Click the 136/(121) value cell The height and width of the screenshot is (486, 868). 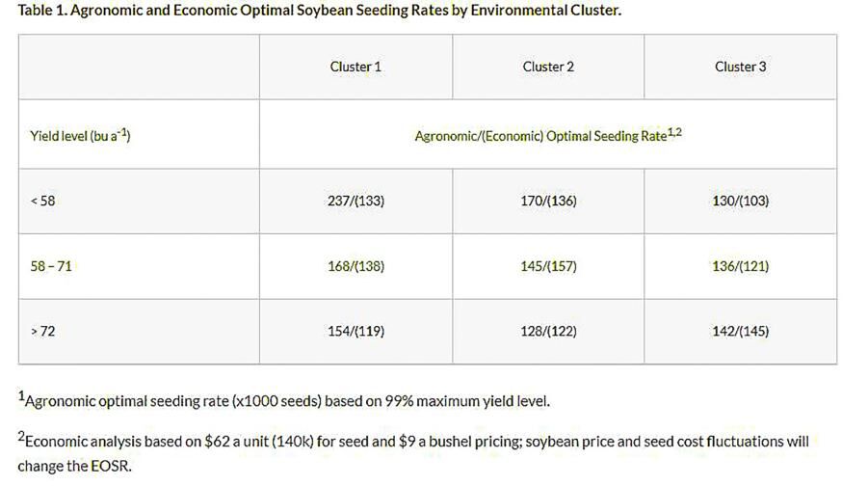740,266
